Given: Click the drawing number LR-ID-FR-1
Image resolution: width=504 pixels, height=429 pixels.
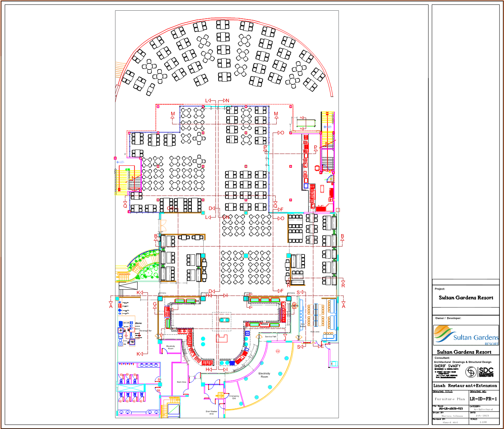Looking at the screenshot, I should coord(483,399).
